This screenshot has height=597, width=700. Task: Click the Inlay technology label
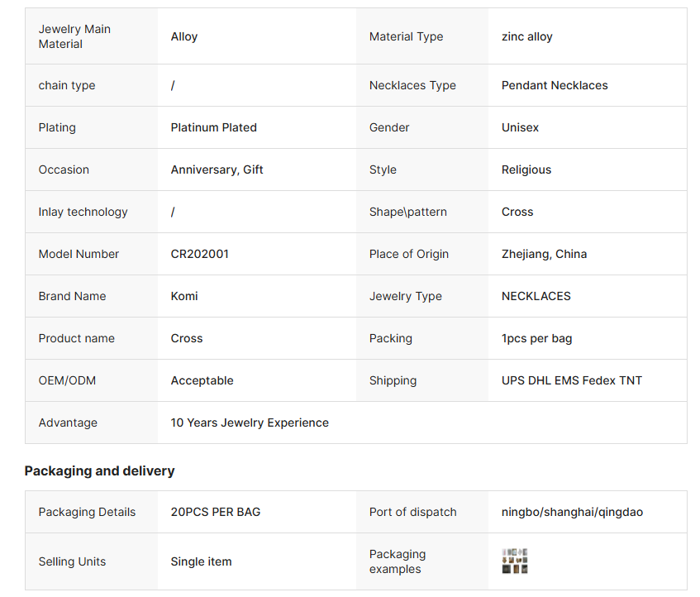[x=83, y=212]
